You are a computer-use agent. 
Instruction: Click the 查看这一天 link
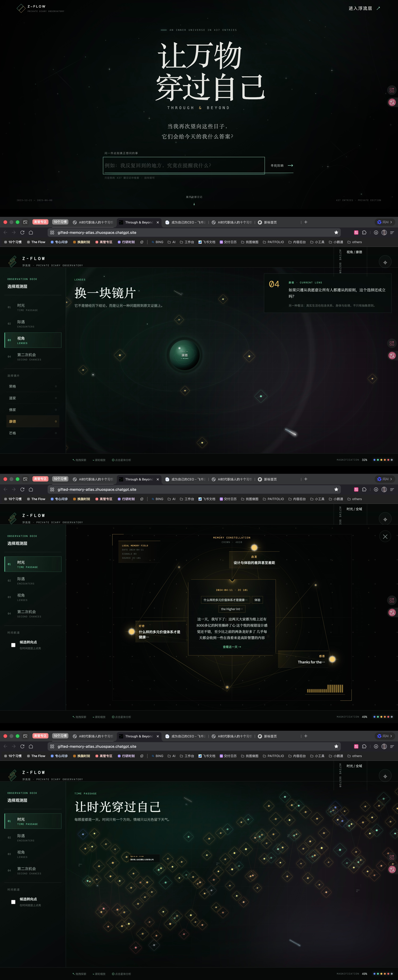[232, 647]
